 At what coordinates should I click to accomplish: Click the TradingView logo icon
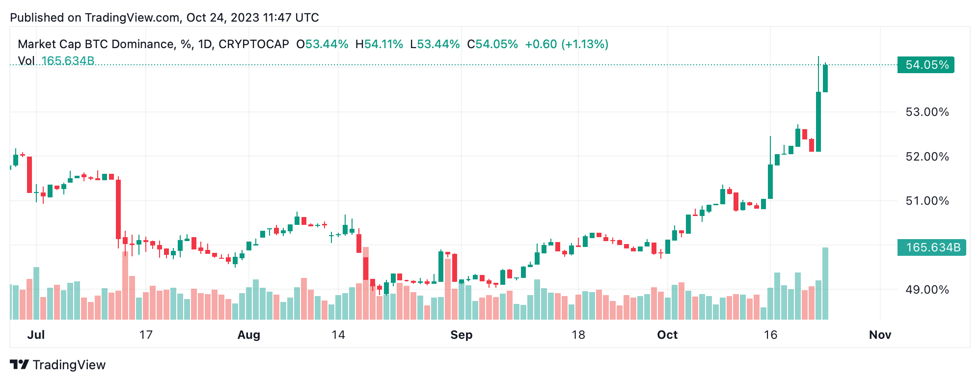coord(20,365)
